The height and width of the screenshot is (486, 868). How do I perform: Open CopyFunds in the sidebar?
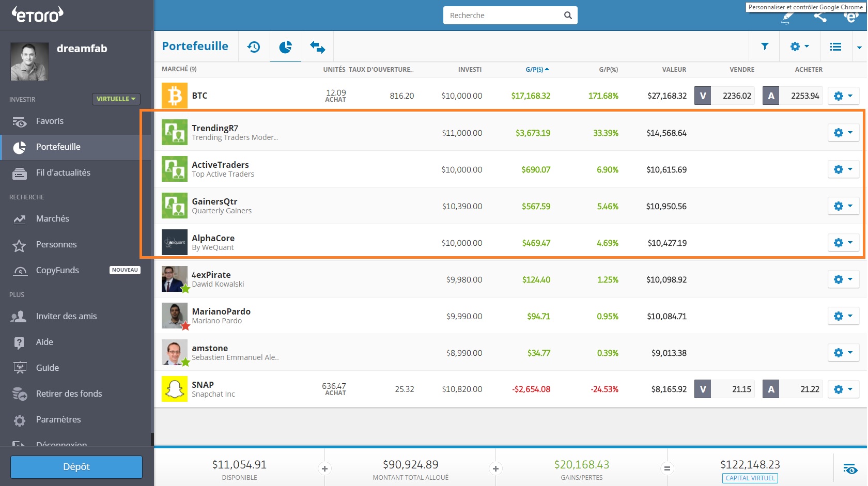[57, 270]
